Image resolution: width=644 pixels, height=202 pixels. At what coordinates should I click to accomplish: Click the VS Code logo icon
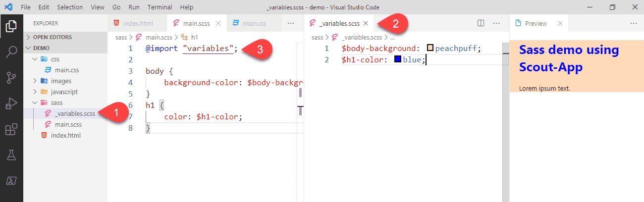tap(9, 7)
